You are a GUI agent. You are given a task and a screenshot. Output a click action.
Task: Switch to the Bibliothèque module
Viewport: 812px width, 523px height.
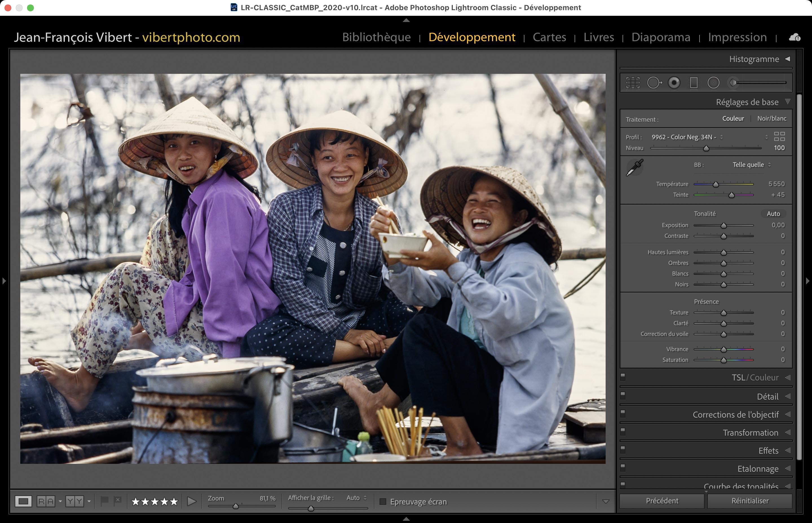point(376,37)
